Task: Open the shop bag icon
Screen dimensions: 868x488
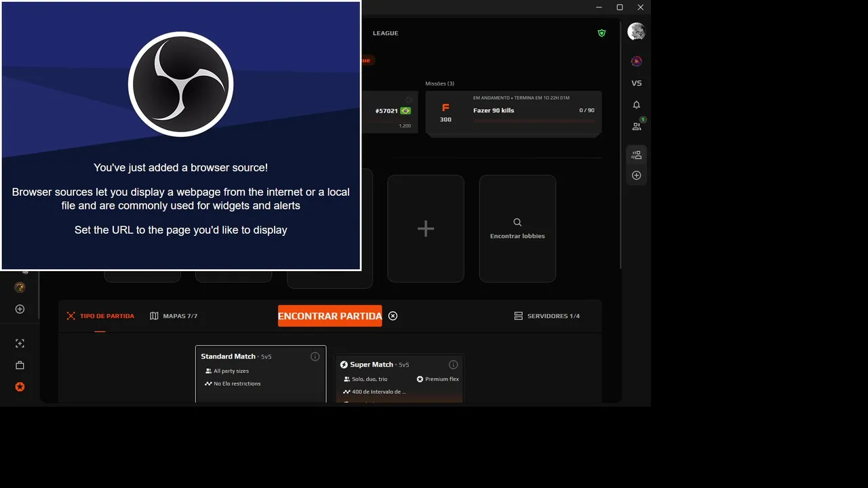Action: 20,365
